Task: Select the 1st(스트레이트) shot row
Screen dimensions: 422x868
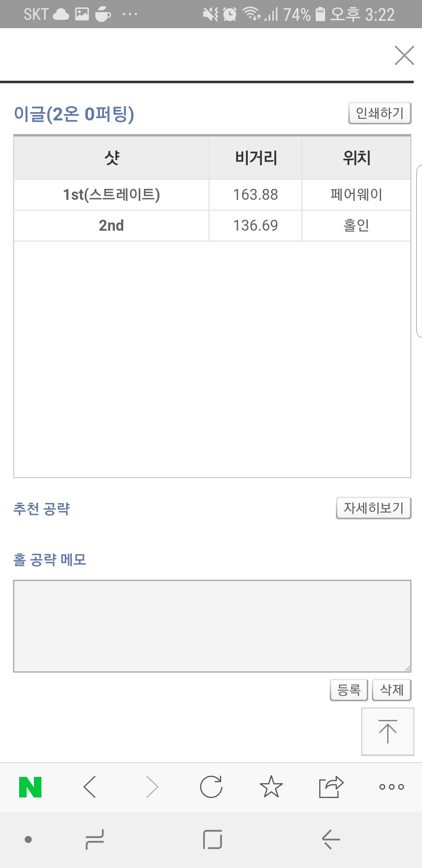Action: tap(111, 195)
